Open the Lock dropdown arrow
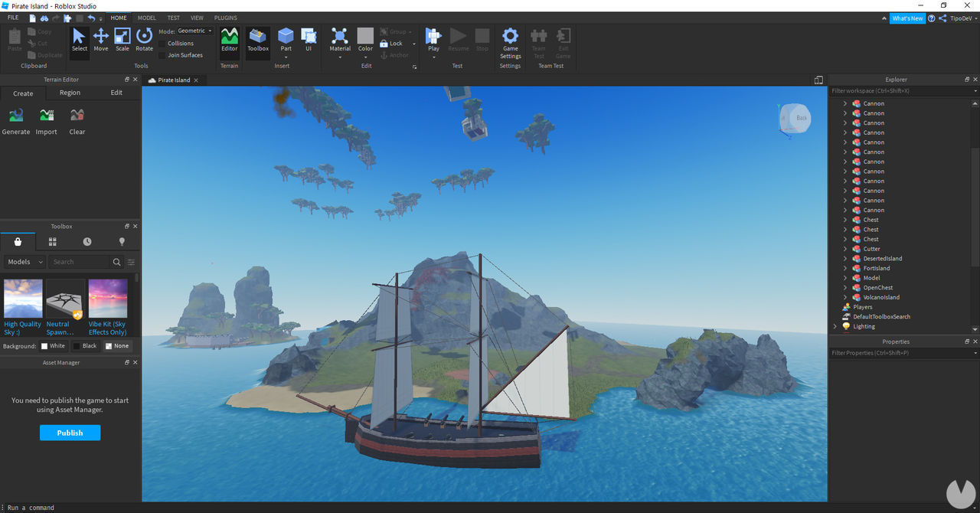The height and width of the screenshot is (513, 980). click(414, 44)
